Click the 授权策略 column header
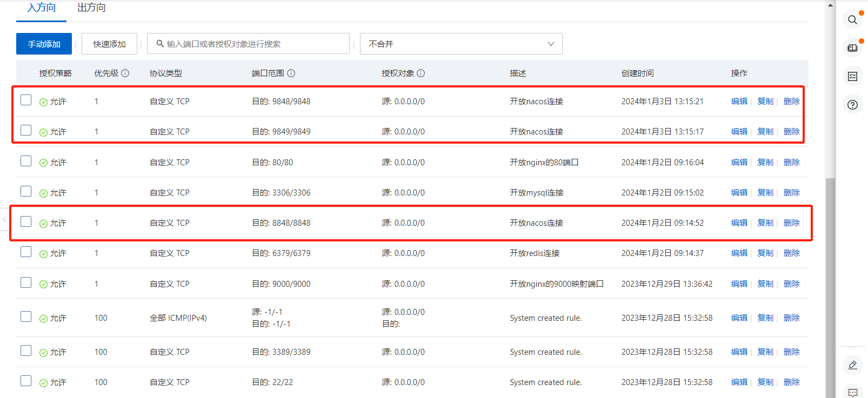 click(x=55, y=73)
